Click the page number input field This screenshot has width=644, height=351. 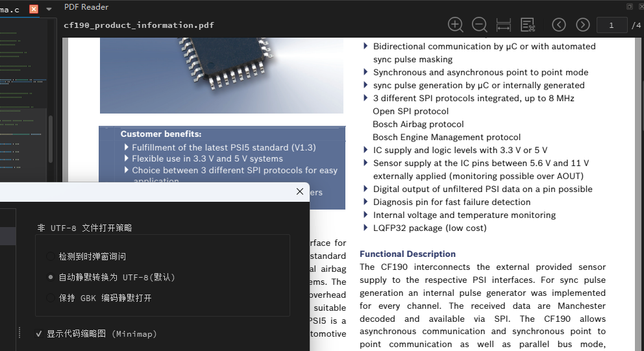pyautogui.click(x=612, y=25)
